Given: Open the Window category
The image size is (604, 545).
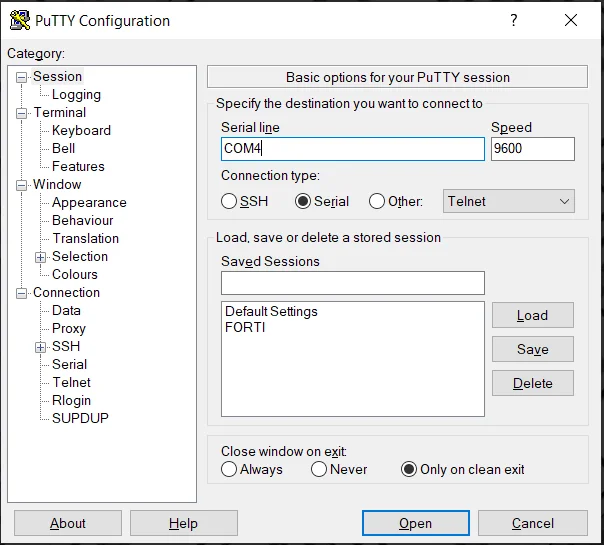Looking at the screenshot, I should point(57,184).
